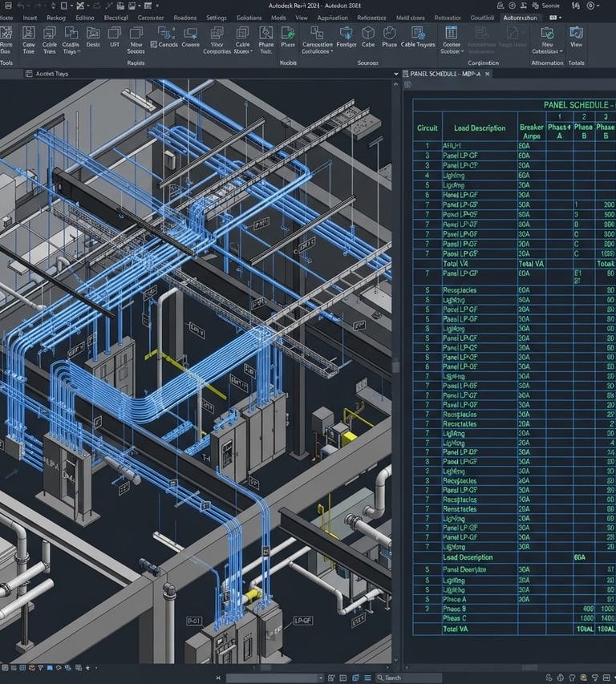The image size is (616, 684).
Task: Click the Circuit column header
Action: [x=427, y=127]
